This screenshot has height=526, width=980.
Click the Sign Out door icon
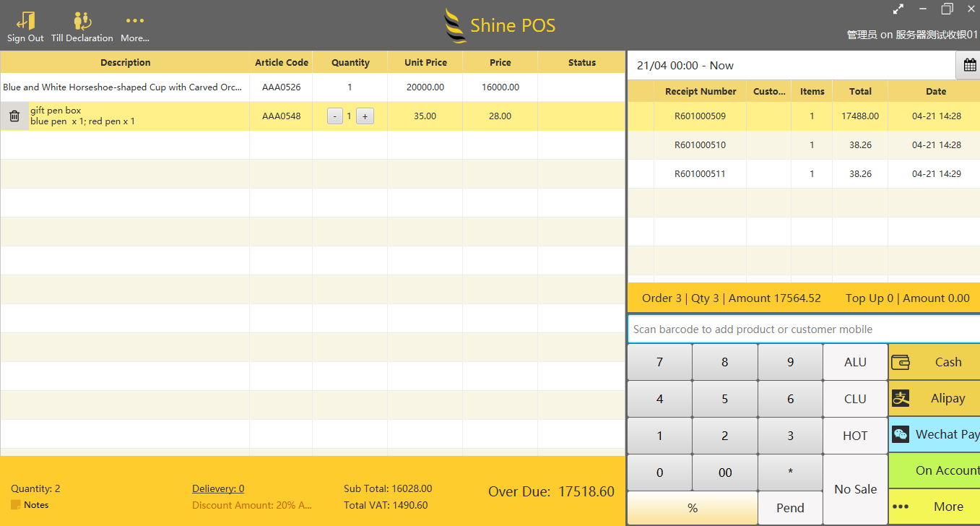coord(25,21)
